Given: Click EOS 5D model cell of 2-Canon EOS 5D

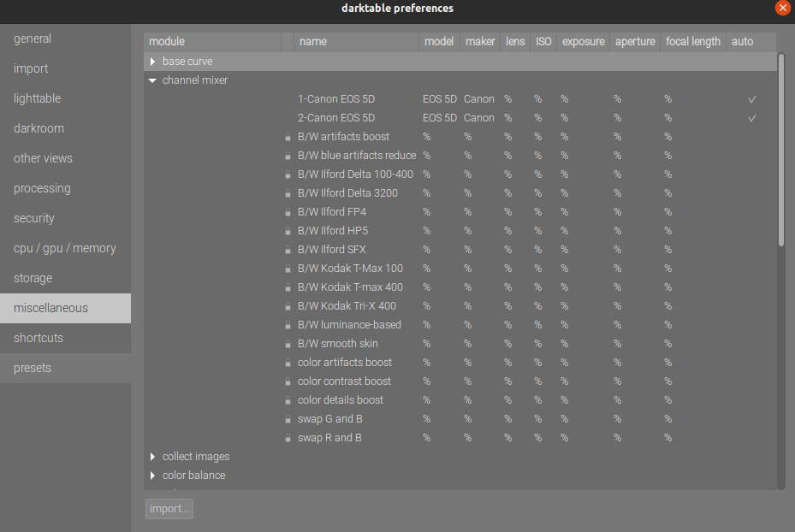Looking at the screenshot, I should [x=440, y=118].
